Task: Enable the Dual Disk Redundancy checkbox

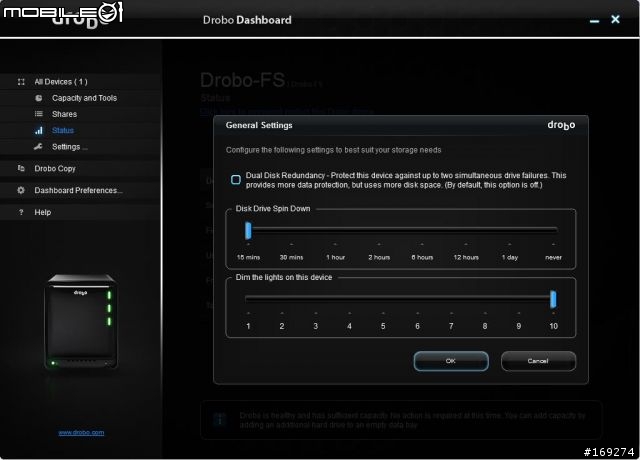Action: (x=236, y=180)
